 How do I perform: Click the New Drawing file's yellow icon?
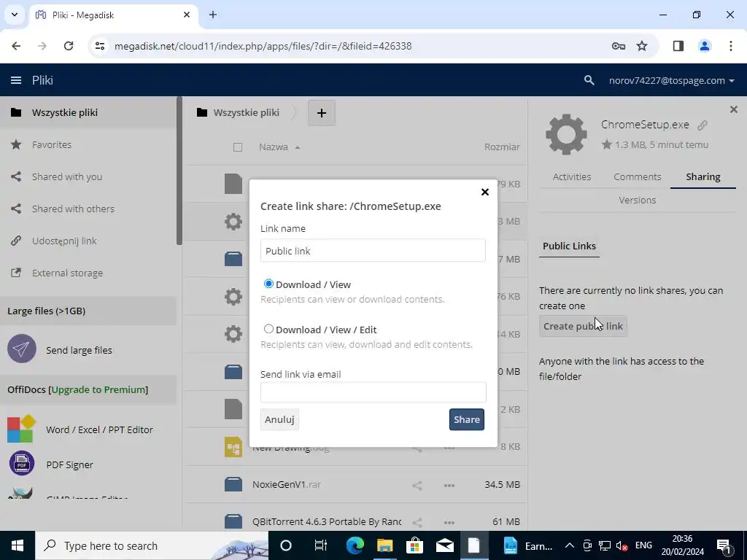[233, 447]
